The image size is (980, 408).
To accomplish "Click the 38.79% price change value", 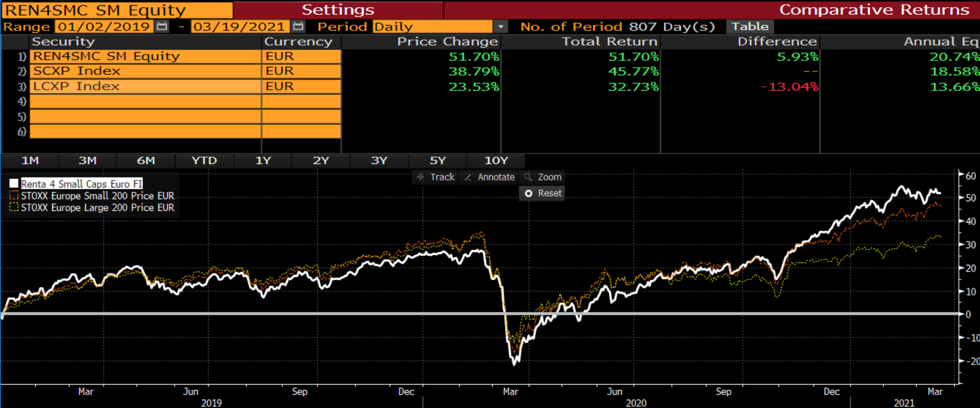I will click(x=474, y=72).
